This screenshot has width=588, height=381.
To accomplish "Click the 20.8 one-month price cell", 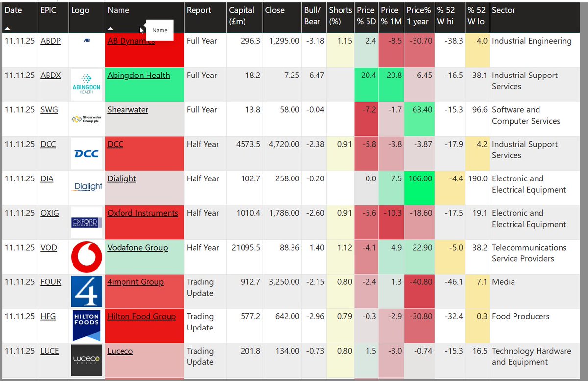I will [391, 84].
